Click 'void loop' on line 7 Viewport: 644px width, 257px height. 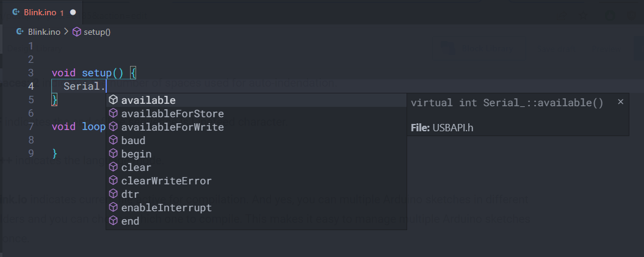click(x=79, y=126)
